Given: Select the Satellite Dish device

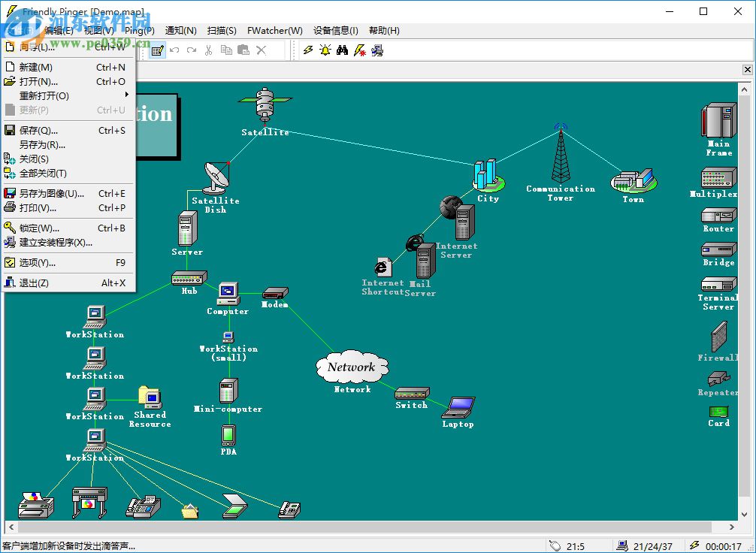Looking at the screenshot, I should [216, 178].
